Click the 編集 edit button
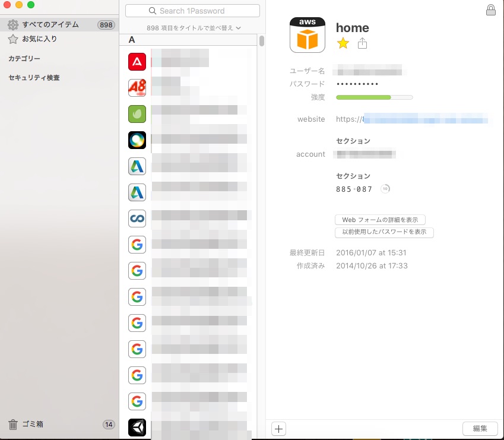 pyautogui.click(x=480, y=429)
